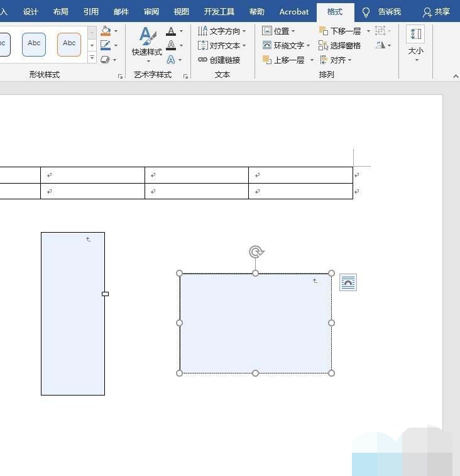
Task: Open the Acrobat ribbon tab
Action: click(294, 11)
